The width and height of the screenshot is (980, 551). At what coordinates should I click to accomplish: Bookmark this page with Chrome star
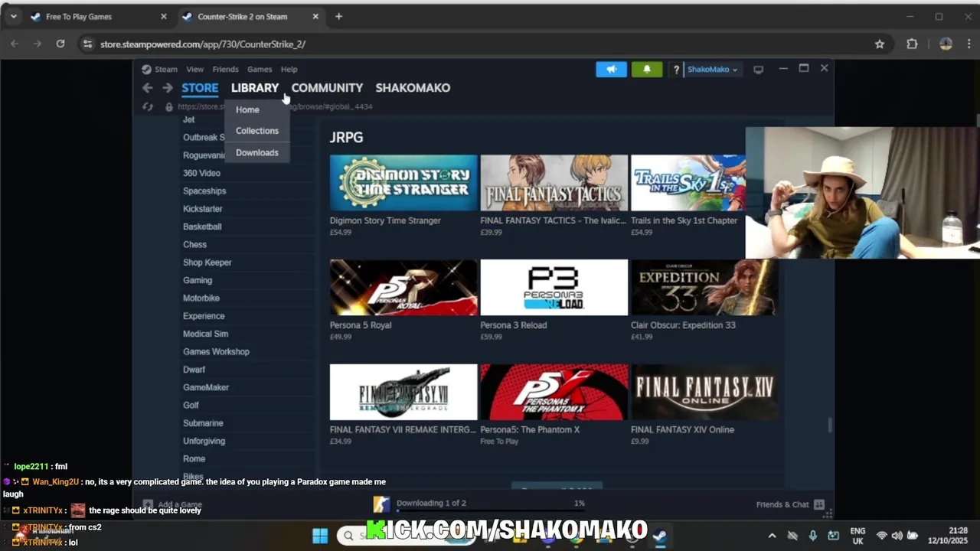(880, 44)
